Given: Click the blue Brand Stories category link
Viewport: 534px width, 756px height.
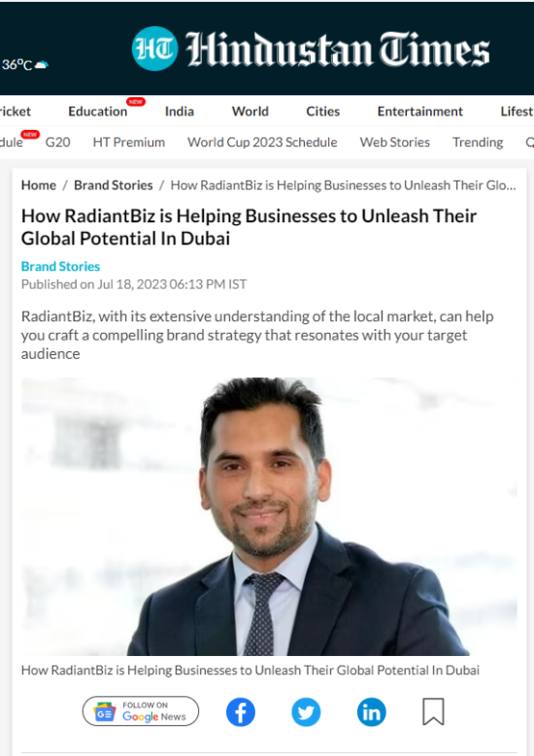Looking at the screenshot, I should (x=60, y=266).
